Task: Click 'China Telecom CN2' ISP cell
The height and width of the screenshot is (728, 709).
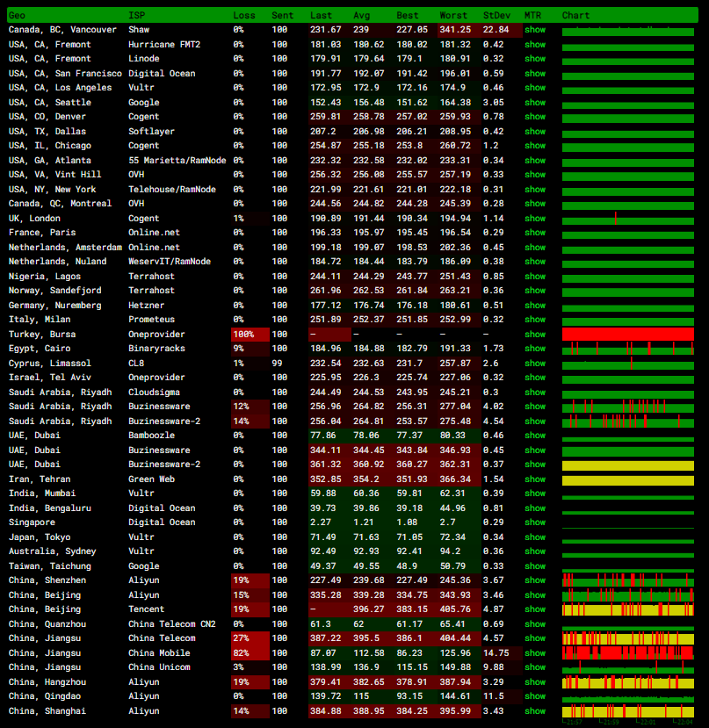Action: pyautogui.click(x=172, y=624)
